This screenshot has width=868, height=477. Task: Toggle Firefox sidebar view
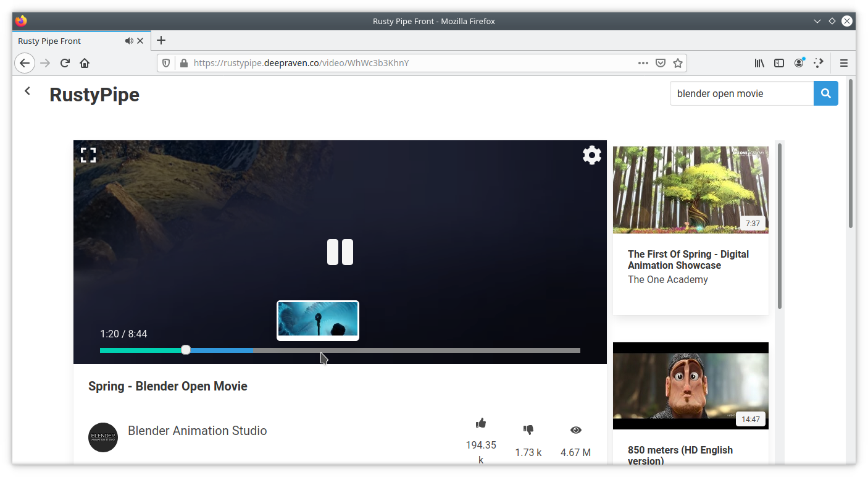779,63
